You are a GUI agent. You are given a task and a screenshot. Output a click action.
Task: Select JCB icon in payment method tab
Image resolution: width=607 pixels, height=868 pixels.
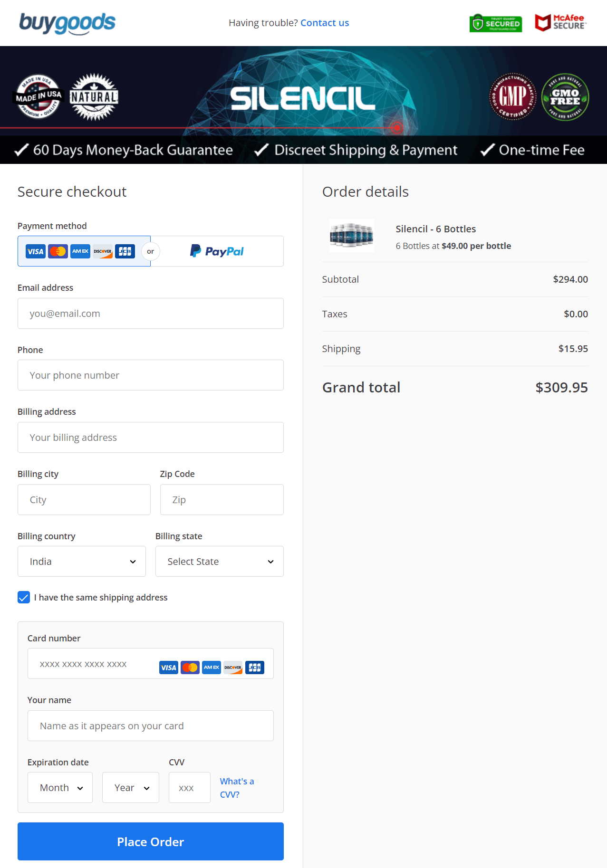(125, 251)
